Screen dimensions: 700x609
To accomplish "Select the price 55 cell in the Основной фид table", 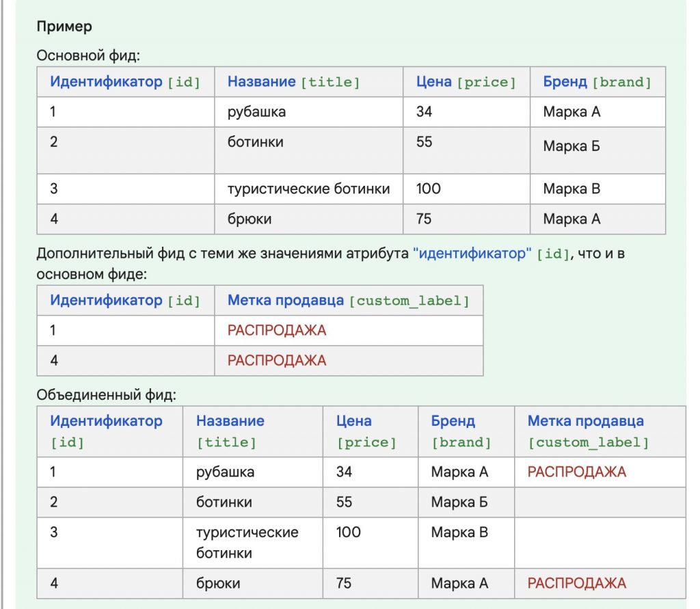I will pyautogui.click(x=466, y=150).
